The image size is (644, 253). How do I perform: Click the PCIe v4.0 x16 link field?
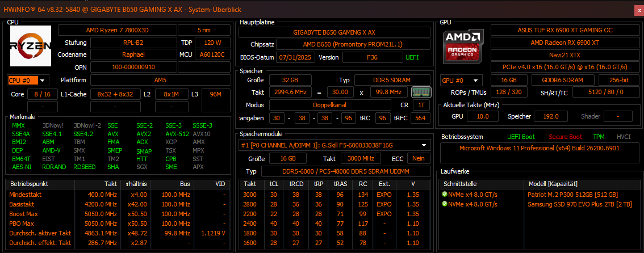(564, 67)
